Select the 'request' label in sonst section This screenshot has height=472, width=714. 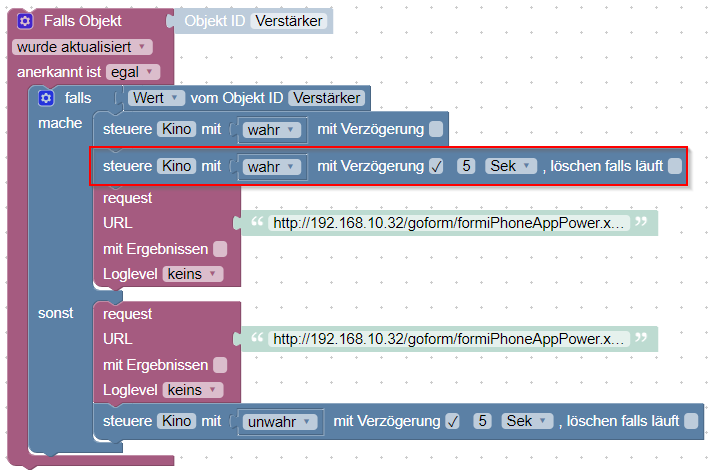(128, 314)
